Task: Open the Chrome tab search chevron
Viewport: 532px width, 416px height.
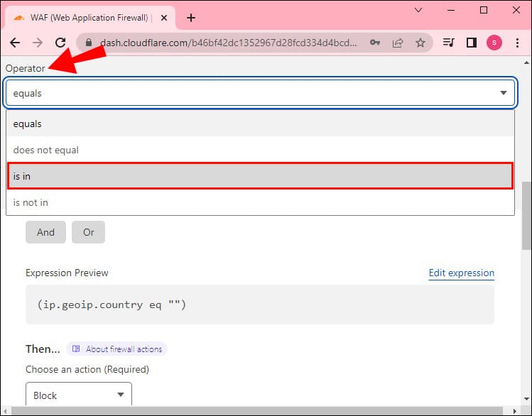Action: [418, 11]
